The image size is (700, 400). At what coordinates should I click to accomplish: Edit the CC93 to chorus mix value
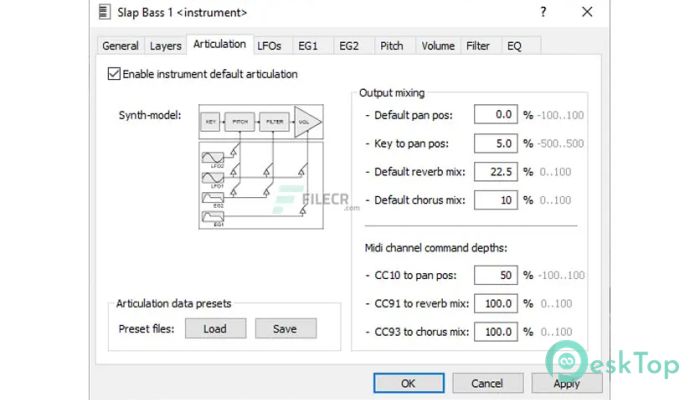pos(496,332)
